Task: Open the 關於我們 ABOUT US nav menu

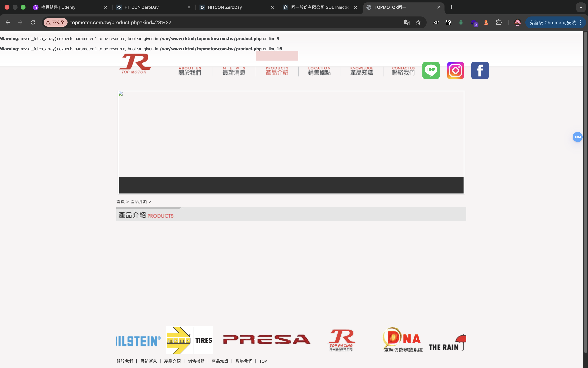Action: (190, 71)
